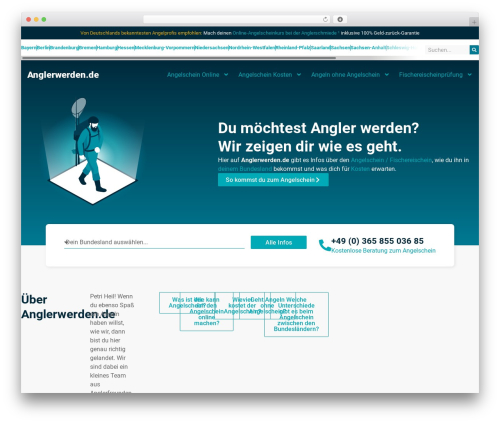
Task: Open the Angelschein Online menu
Action: point(193,75)
